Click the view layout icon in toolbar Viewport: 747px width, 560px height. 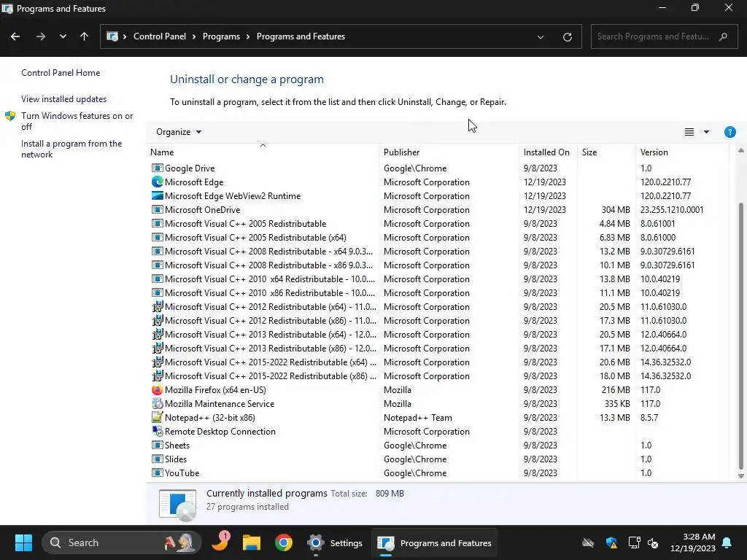point(689,132)
